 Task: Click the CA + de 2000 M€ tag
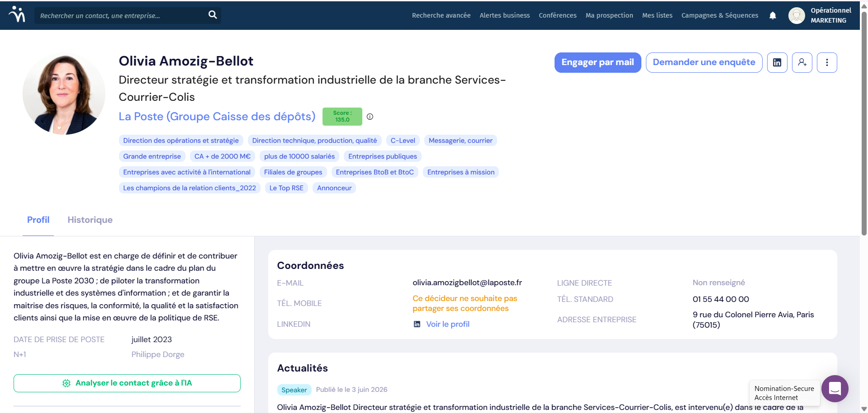223,156
